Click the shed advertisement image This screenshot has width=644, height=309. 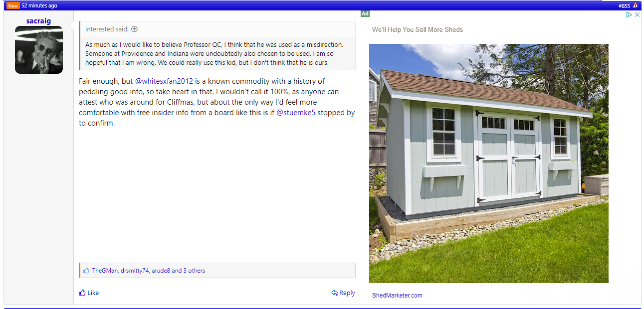point(488,163)
